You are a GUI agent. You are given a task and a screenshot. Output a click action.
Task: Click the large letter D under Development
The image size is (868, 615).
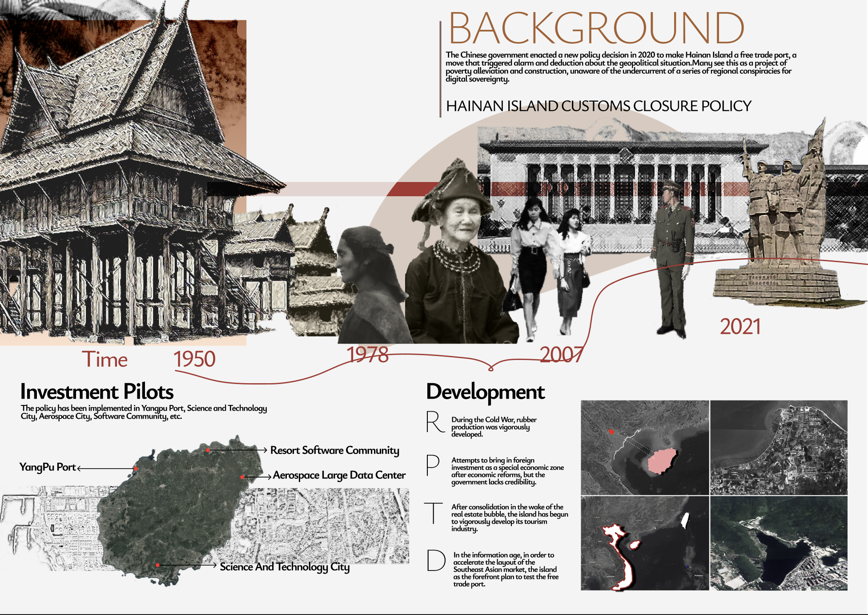436,560
